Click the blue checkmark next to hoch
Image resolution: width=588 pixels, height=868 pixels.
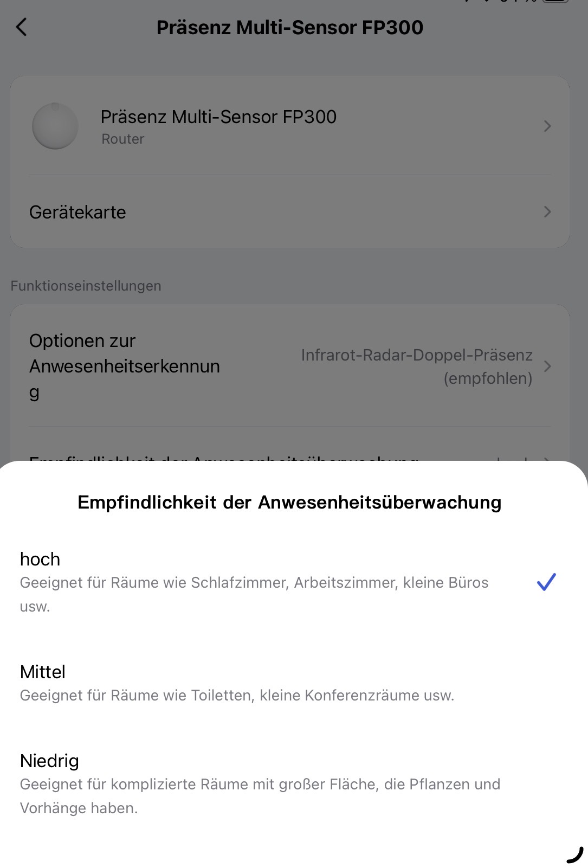546,582
